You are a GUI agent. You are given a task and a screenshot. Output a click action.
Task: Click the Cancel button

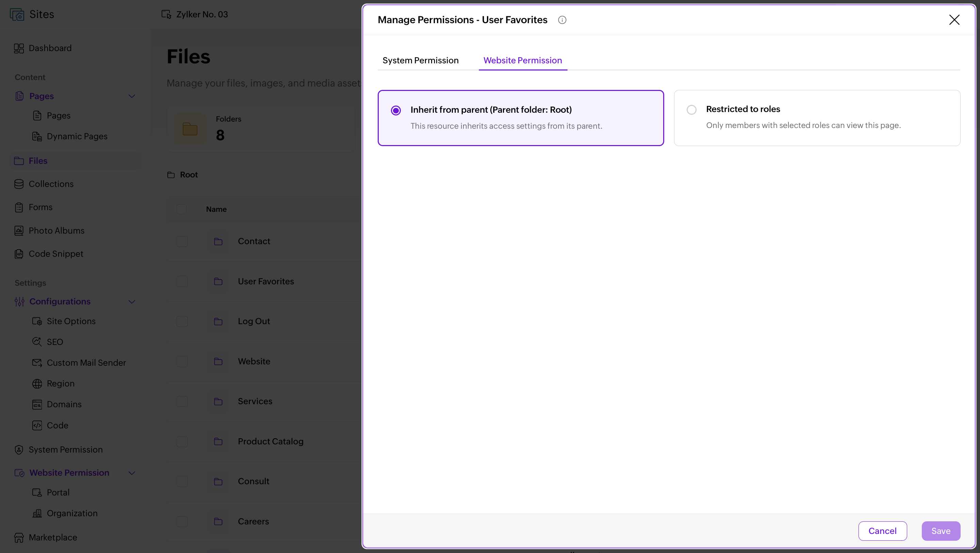click(x=882, y=531)
